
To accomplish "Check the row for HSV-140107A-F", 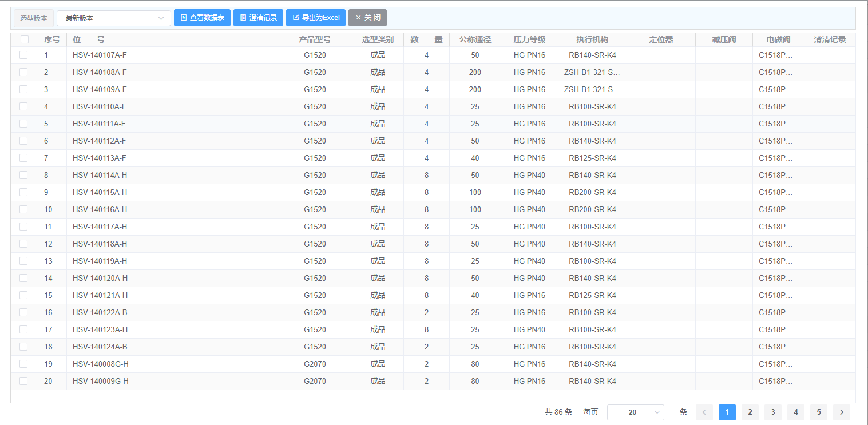I will (x=23, y=55).
